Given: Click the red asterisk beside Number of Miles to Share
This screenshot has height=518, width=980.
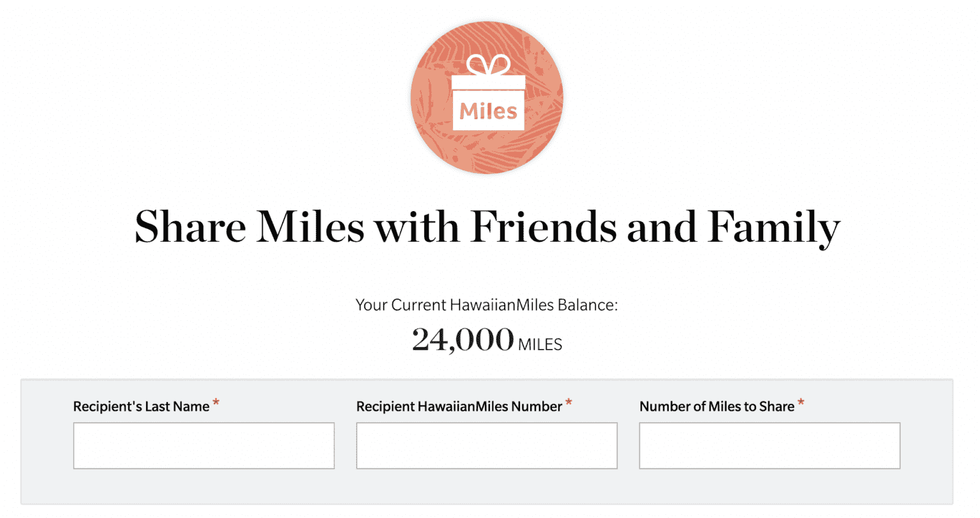Looking at the screenshot, I should tap(801, 403).
